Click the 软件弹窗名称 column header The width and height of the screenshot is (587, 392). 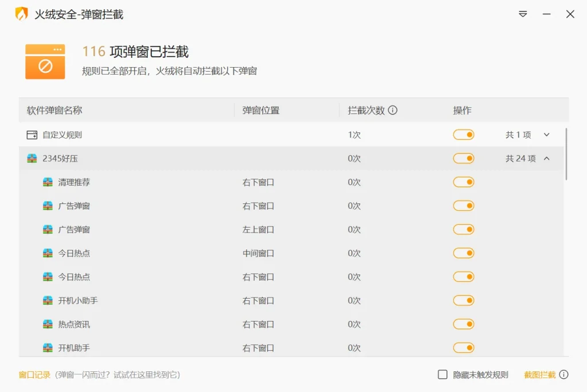pos(54,110)
